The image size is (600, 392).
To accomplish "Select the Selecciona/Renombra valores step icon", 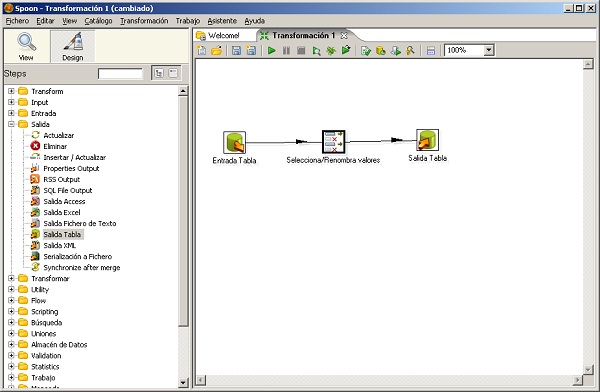I will pyautogui.click(x=333, y=142).
